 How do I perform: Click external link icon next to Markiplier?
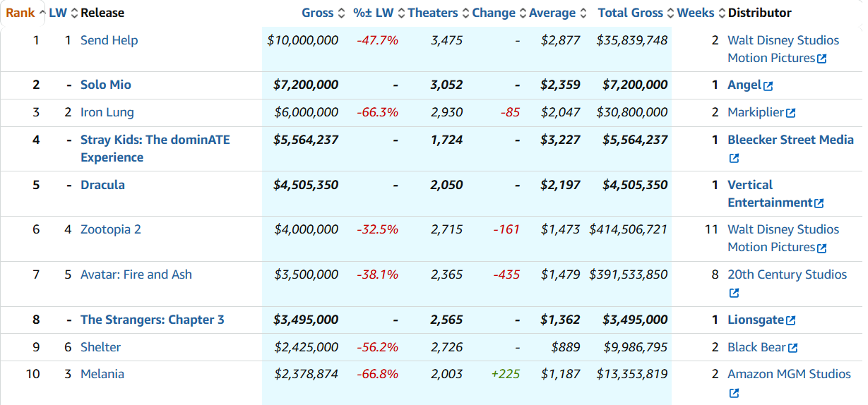(791, 114)
